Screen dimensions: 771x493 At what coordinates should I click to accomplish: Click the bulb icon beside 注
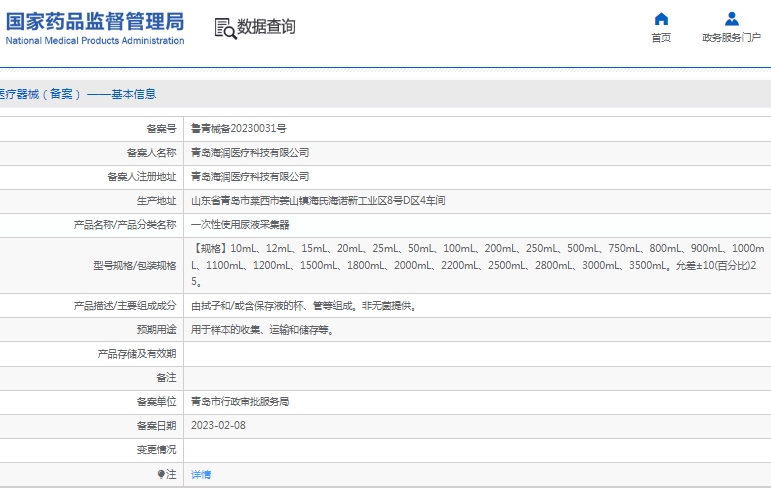pos(161,474)
